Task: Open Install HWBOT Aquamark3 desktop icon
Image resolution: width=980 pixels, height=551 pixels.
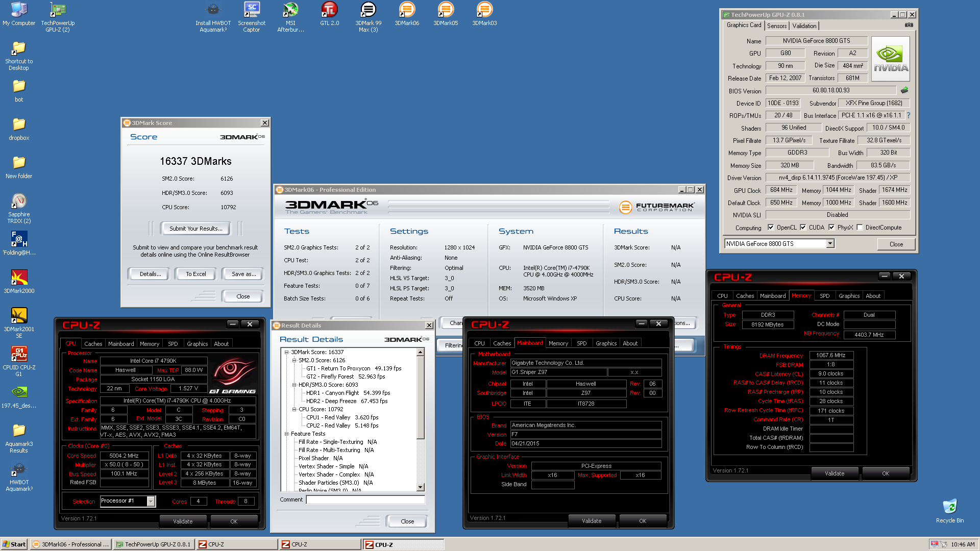Action: point(213,17)
